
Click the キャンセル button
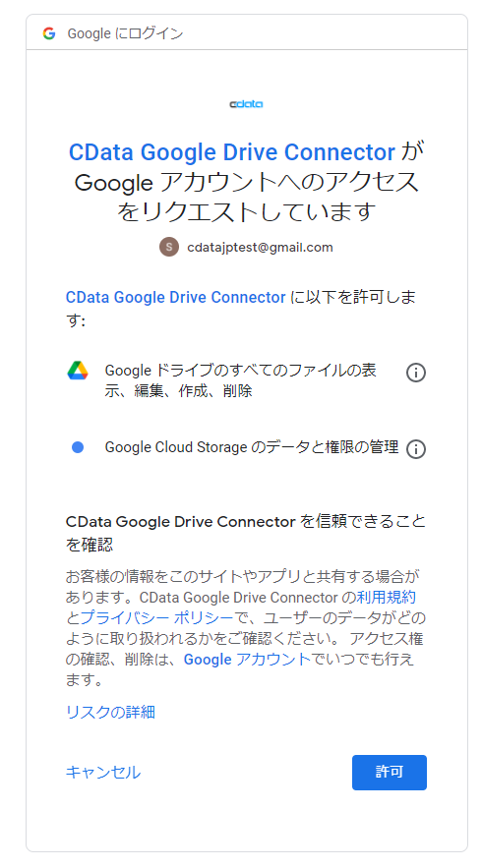(103, 773)
